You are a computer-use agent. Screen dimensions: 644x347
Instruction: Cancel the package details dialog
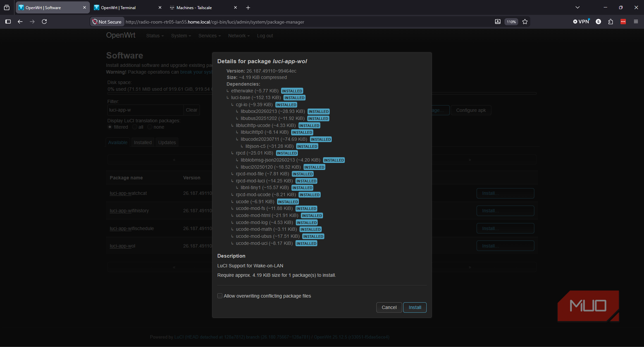389,308
